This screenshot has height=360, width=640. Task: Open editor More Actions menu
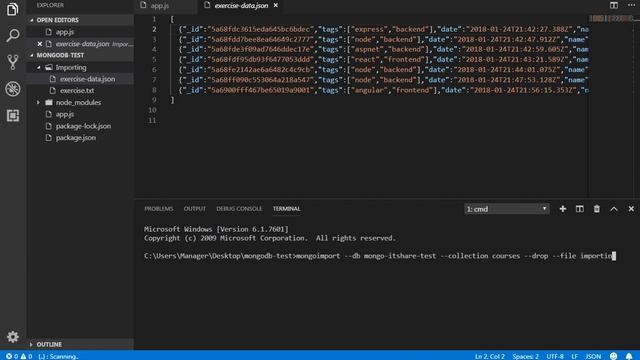coord(631,5)
